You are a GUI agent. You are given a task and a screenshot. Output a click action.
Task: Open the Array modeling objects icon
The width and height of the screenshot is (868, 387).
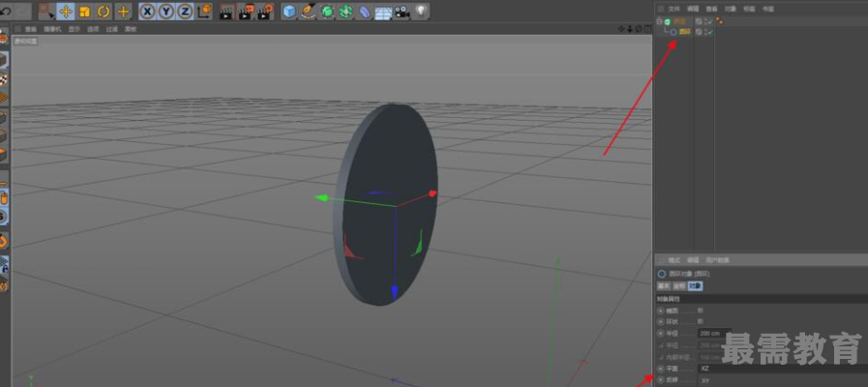coord(346,11)
